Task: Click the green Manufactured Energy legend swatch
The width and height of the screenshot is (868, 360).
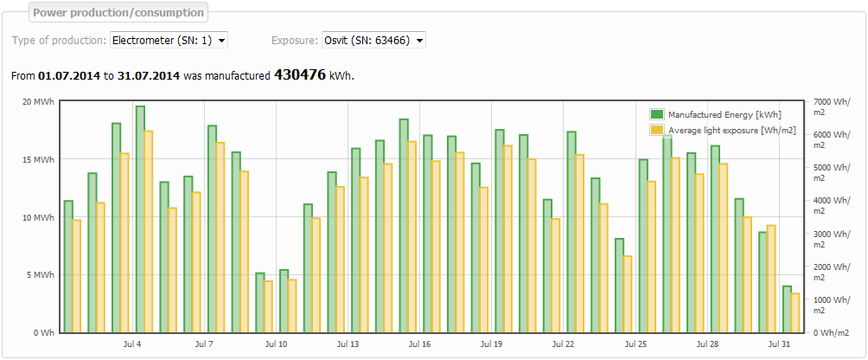Action: tap(657, 114)
